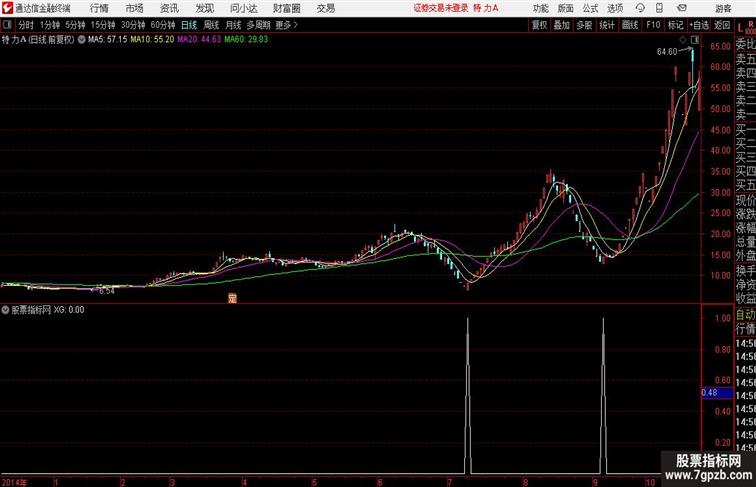Open the 资讯 menu
The width and height of the screenshot is (756, 487).
[169, 8]
